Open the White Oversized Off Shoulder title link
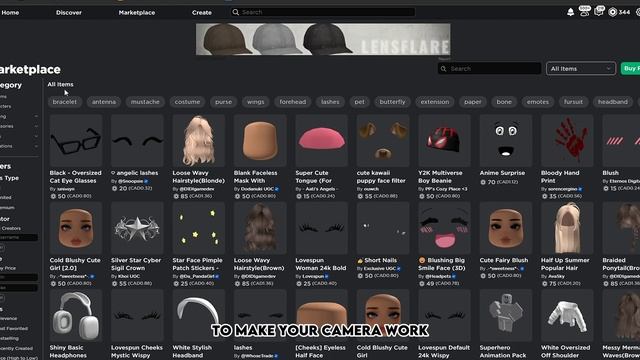Screen dimensions: 640x360 [x=566, y=351]
